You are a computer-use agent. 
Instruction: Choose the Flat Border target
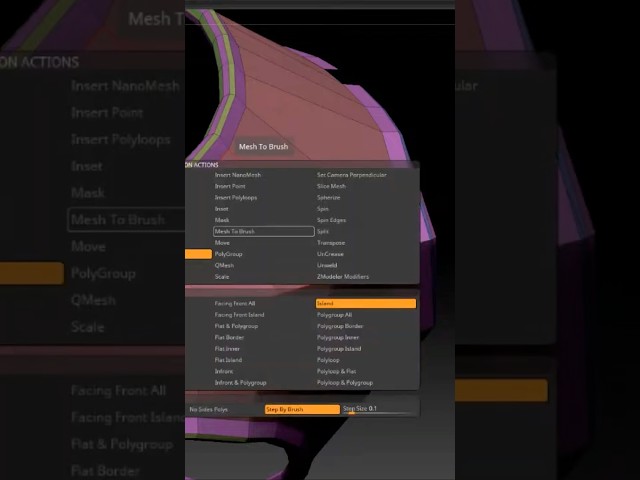point(229,338)
